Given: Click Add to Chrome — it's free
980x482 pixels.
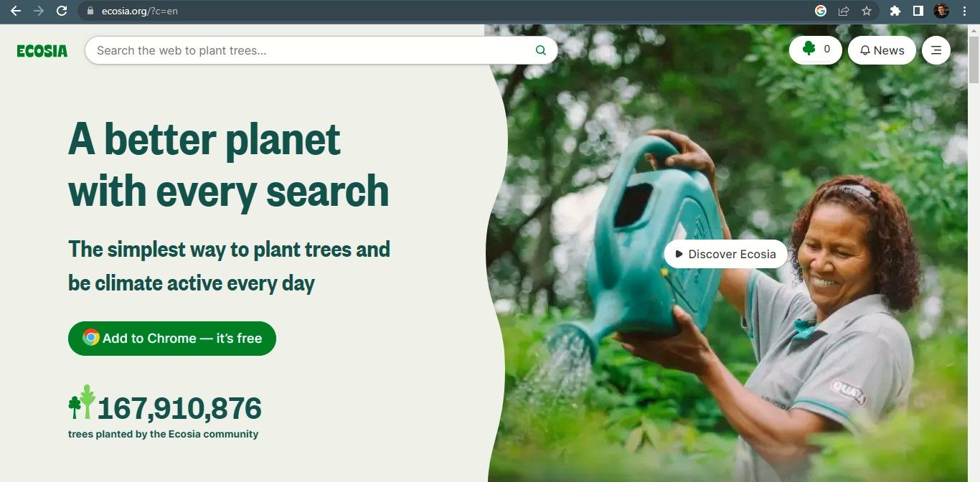Looking at the screenshot, I should tap(172, 339).
